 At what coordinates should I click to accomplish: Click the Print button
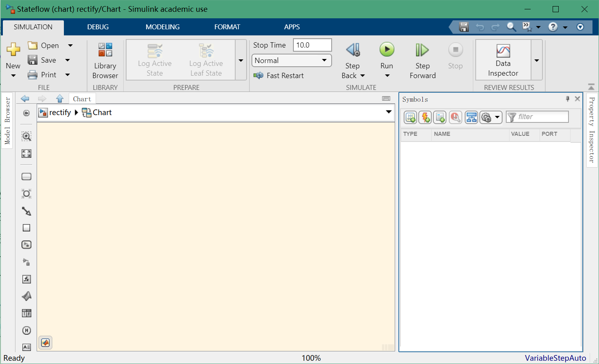coord(42,75)
